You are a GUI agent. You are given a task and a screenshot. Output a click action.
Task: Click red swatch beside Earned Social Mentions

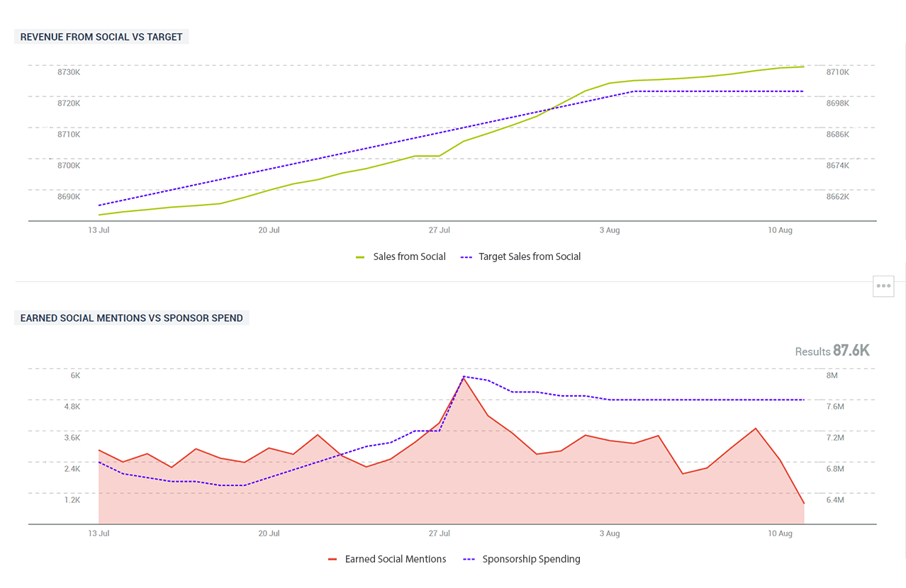click(332, 560)
